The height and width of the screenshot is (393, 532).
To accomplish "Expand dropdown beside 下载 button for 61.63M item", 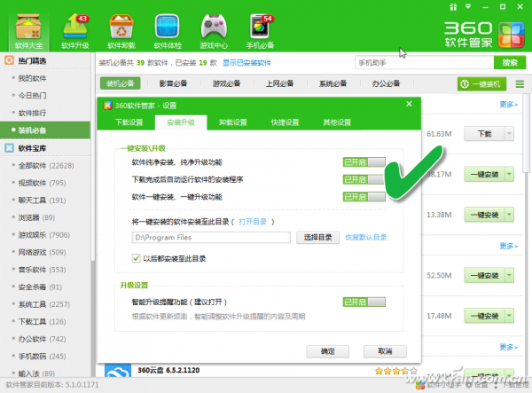I will [x=509, y=134].
